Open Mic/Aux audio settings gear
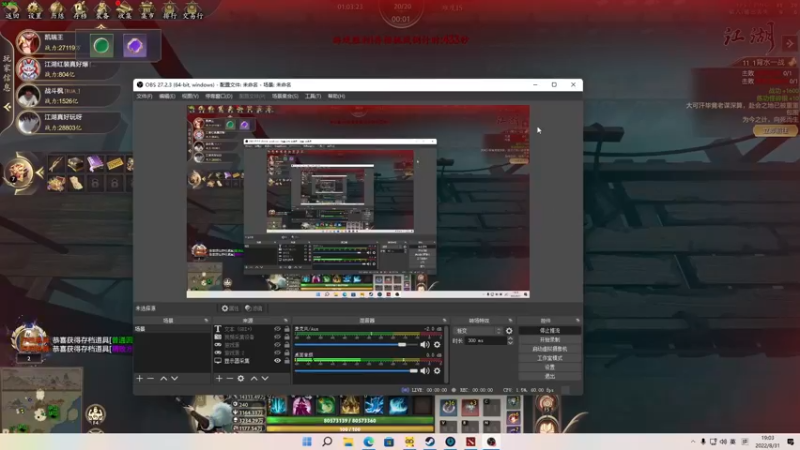The image size is (800, 450). (x=437, y=345)
